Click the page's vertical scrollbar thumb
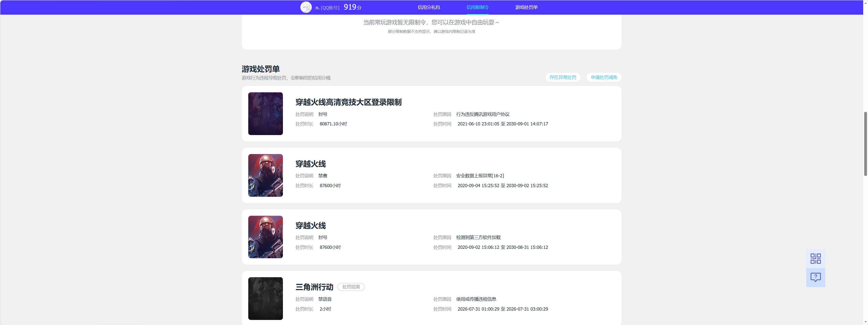The width and height of the screenshot is (868, 325). (x=865, y=143)
